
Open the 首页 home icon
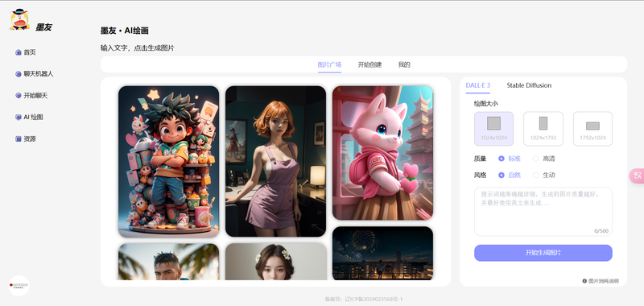(x=18, y=52)
